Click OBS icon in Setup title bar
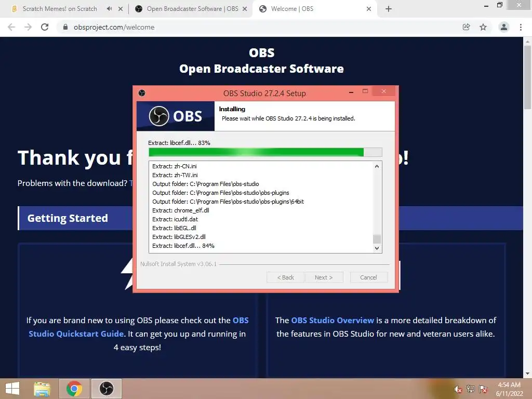This screenshot has height=399, width=532. (142, 93)
